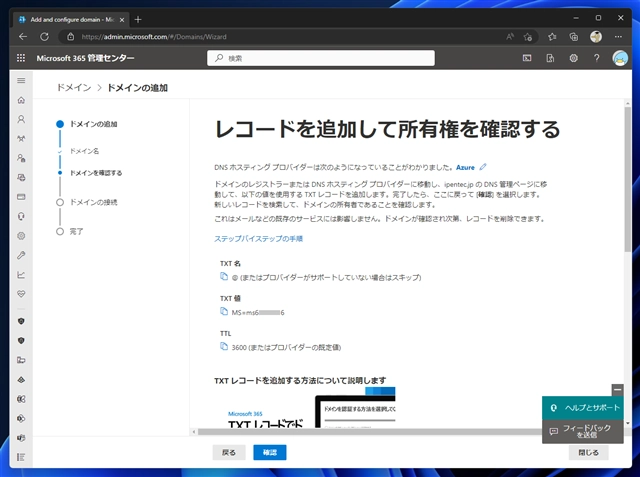Open Users icon in the sidebar

(x=21, y=119)
